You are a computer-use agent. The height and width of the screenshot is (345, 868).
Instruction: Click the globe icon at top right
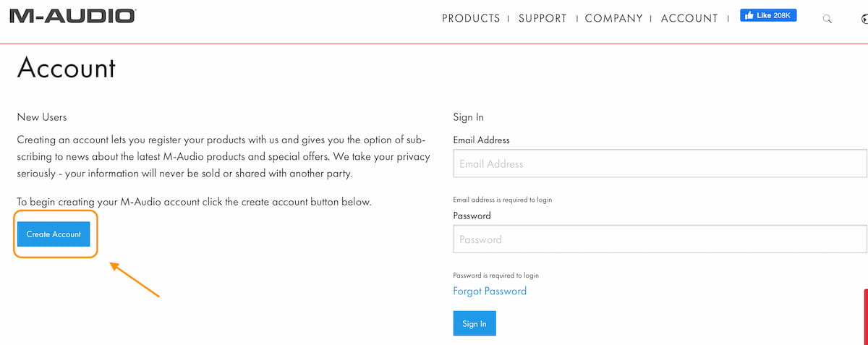coord(864,19)
